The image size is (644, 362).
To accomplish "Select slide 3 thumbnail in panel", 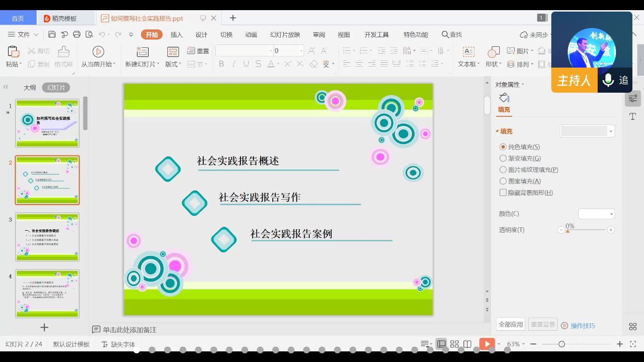I will click(47, 237).
